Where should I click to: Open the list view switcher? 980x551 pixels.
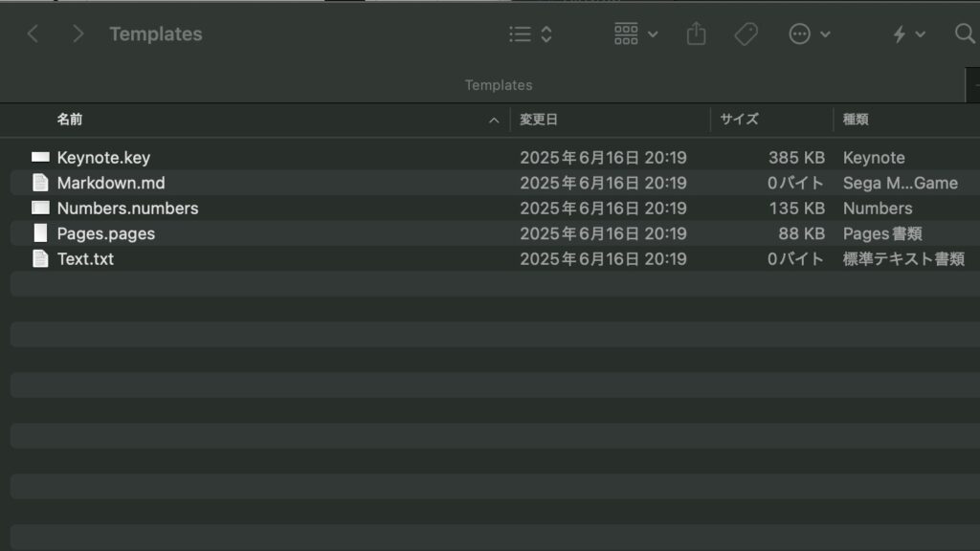[x=530, y=33]
